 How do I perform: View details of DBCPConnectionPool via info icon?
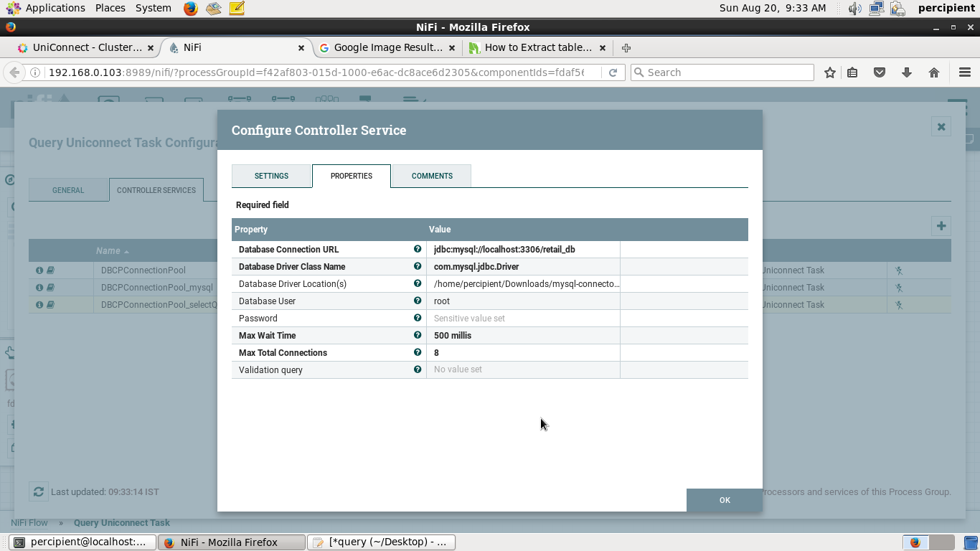39,270
